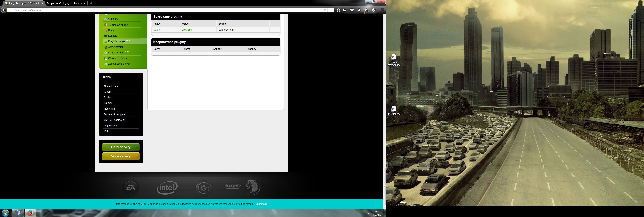Screen dimensions: 644x217
Task: Open the Statistiky sidebar link
Action: pos(113,19)
